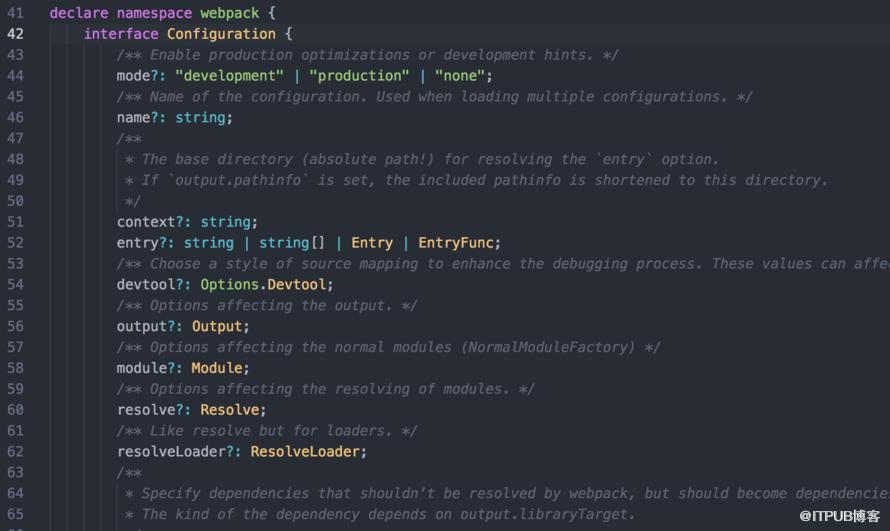Click the "development" string literal

tap(229, 76)
